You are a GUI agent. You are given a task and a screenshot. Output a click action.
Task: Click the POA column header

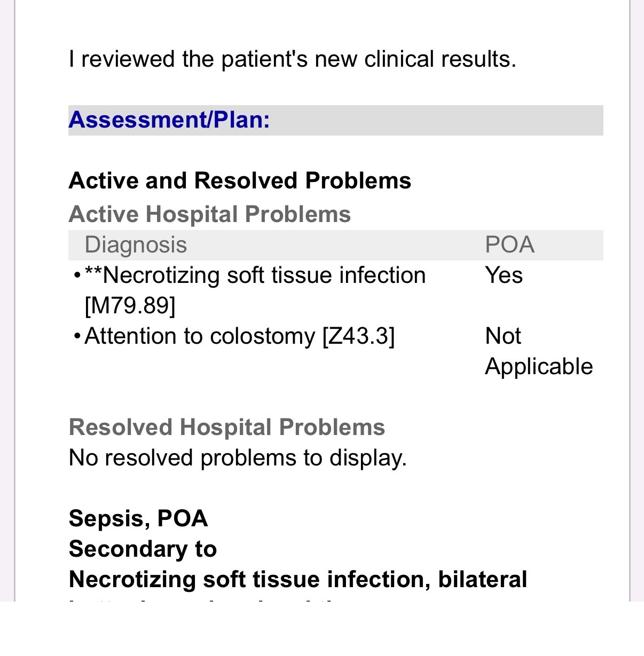[x=509, y=245]
